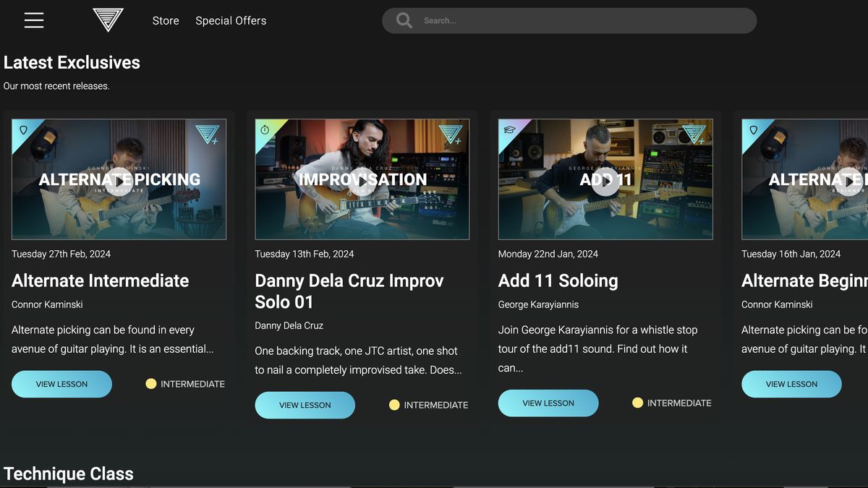Play the Improvisation video preview
The width and height of the screenshot is (868, 488).
(x=362, y=181)
